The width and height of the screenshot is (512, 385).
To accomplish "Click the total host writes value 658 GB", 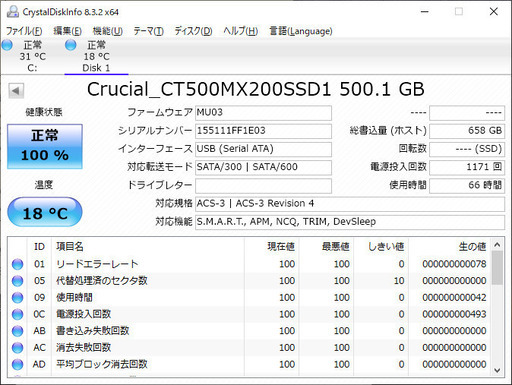I will [x=467, y=131].
